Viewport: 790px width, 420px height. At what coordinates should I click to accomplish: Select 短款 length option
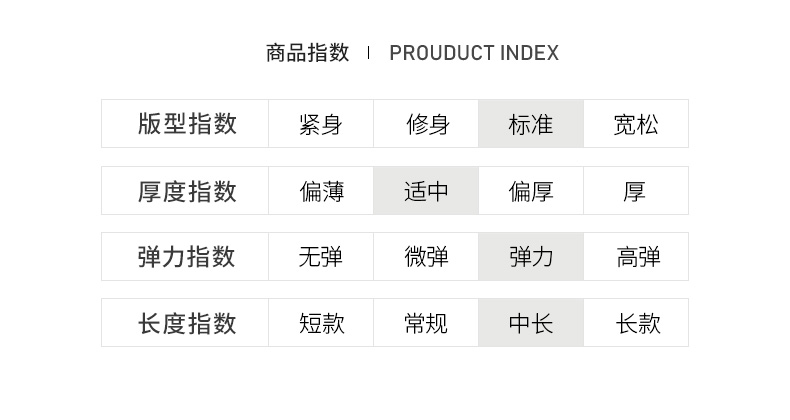pos(320,323)
